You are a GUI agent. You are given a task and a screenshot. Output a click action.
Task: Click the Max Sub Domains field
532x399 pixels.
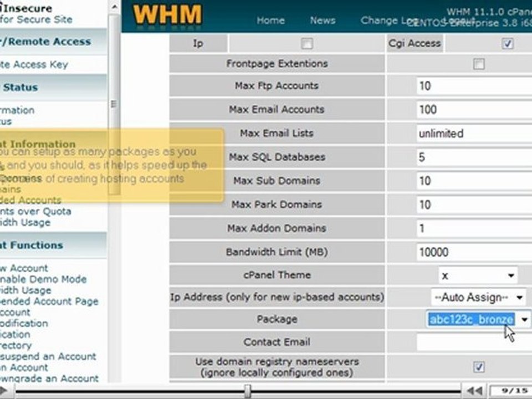[x=474, y=181]
